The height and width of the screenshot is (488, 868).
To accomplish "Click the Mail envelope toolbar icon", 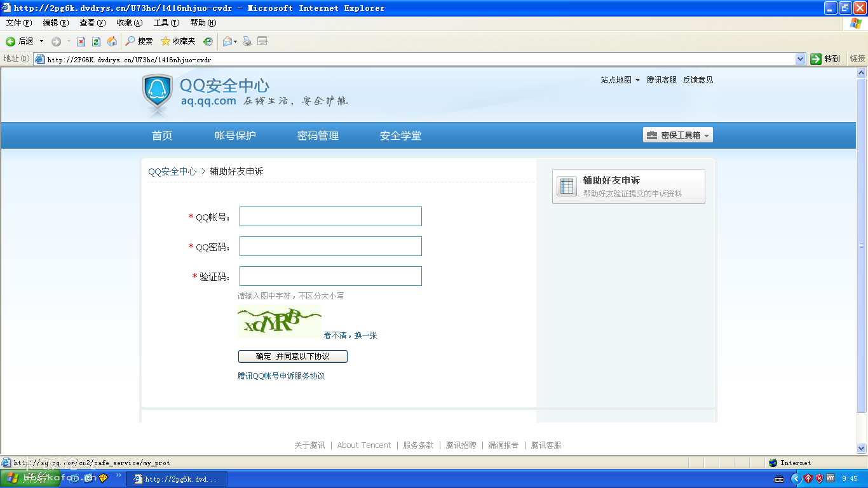I will (227, 41).
